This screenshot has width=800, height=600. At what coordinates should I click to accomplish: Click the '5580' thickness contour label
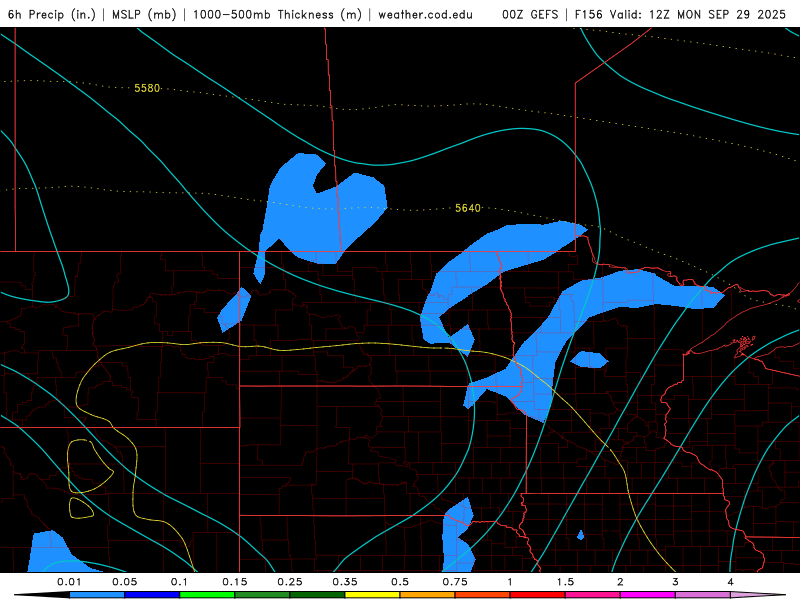[x=147, y=88]
